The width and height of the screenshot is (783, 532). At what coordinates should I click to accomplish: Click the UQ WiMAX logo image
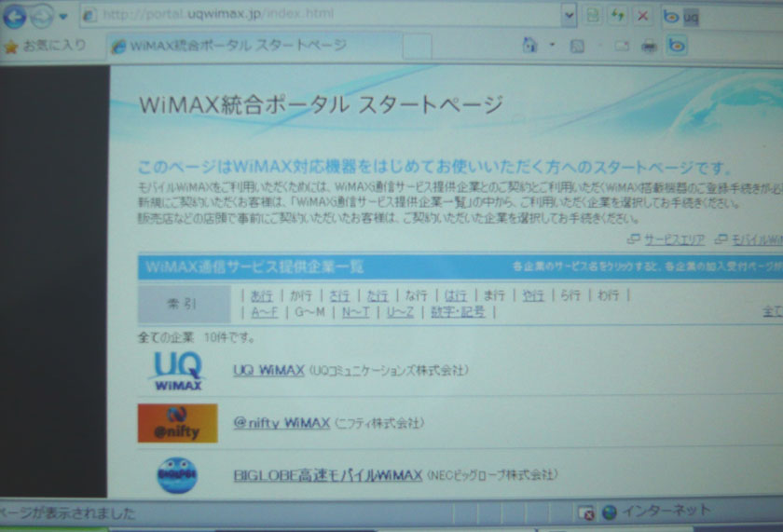click(x=178, y=372)
